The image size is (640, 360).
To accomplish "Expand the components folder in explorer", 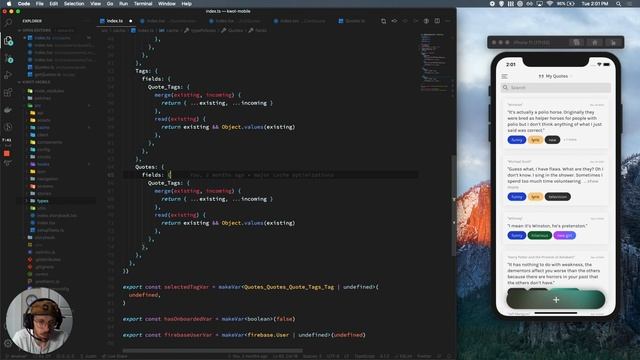I will click(x=49, y=142).
